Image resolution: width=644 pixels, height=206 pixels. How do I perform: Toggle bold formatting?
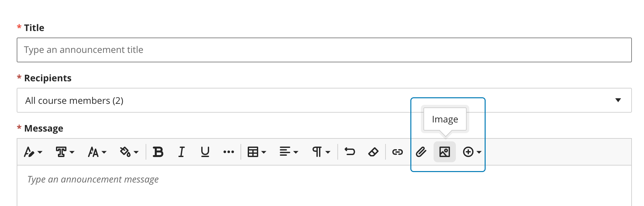pyautogui.click(x=158, y=152)
